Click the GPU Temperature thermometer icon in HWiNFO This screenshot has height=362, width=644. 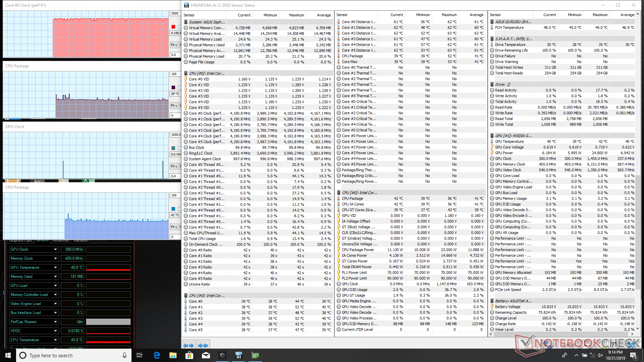click(x=492, y=141)
